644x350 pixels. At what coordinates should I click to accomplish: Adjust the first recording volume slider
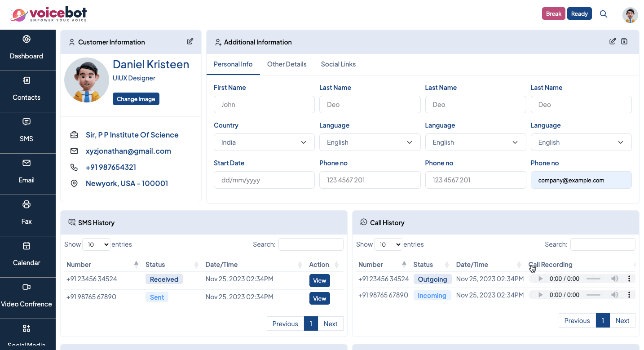[593, 279]
